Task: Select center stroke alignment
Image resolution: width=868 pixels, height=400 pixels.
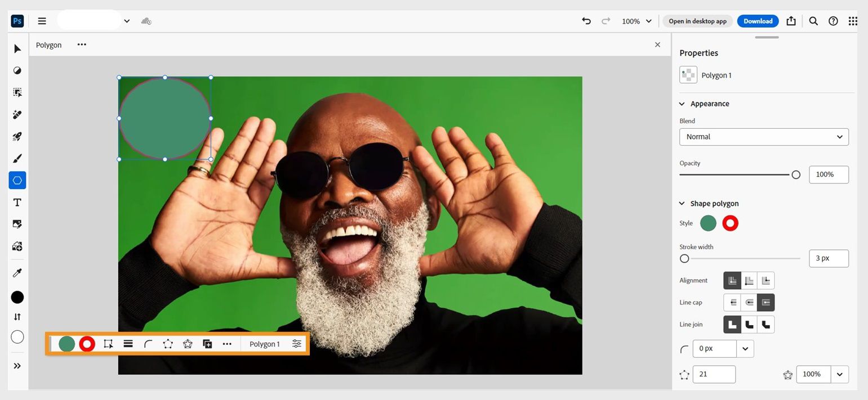Action: 749,280
